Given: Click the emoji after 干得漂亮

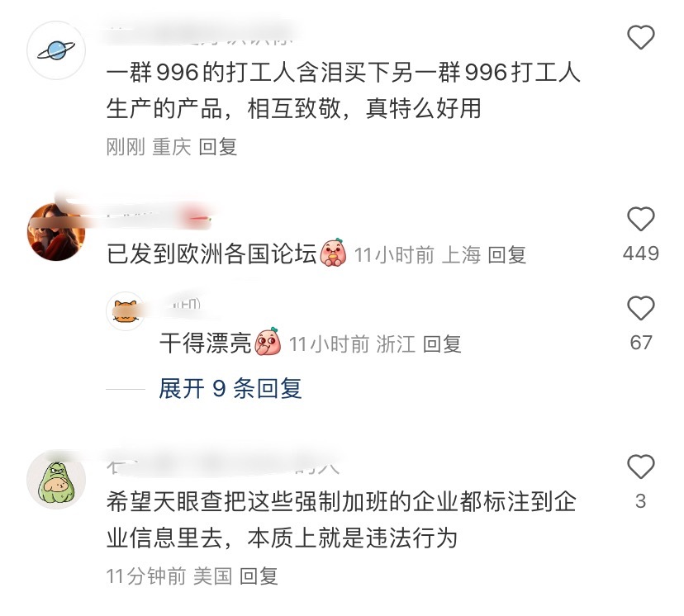Looking at the screenshot, I should (268, 341).
